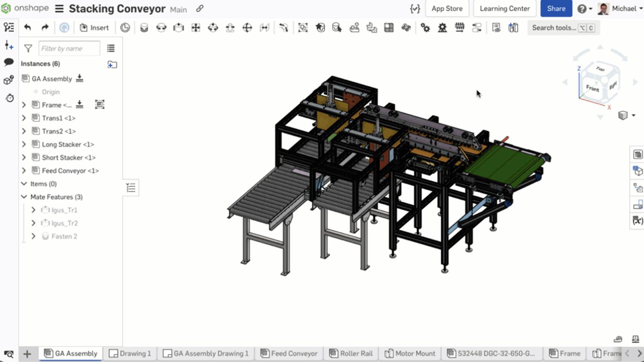
Task: Switch to the Drawing 1 tab
Action: coord(130,354)
